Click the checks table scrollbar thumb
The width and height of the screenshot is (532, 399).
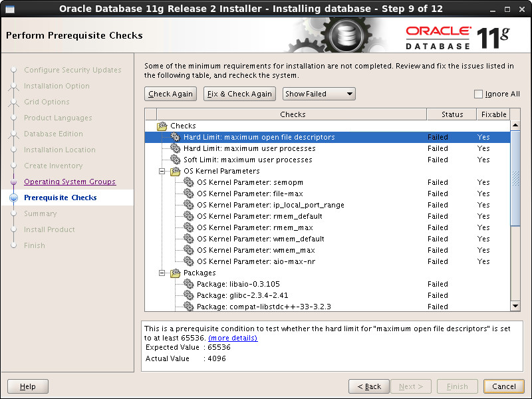[515, 178]
